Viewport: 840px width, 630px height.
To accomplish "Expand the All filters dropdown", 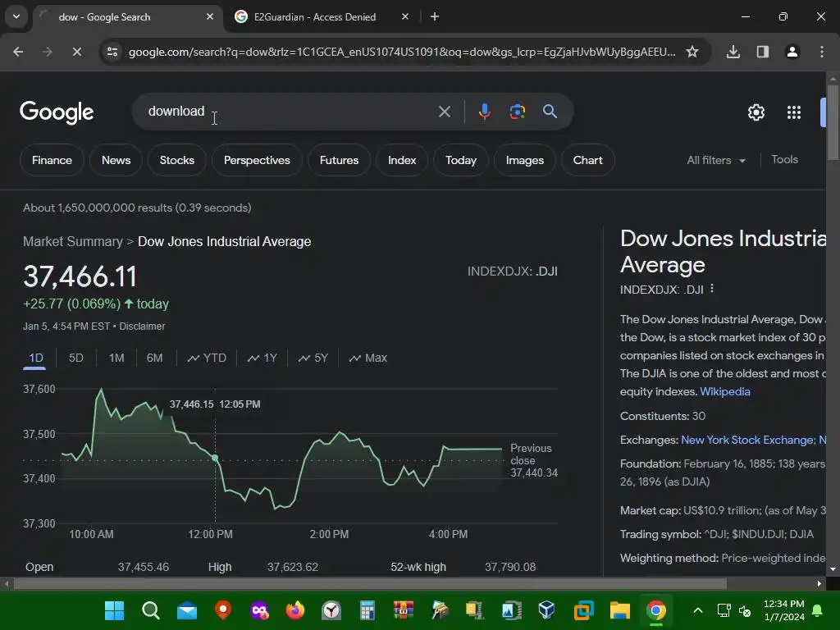I will (716, 160).
